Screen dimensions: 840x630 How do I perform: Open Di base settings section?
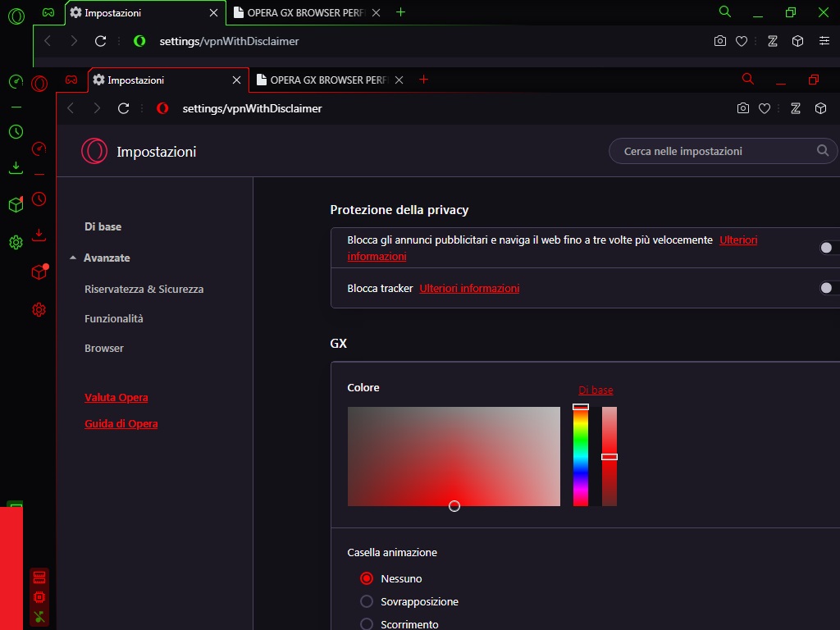103,226
